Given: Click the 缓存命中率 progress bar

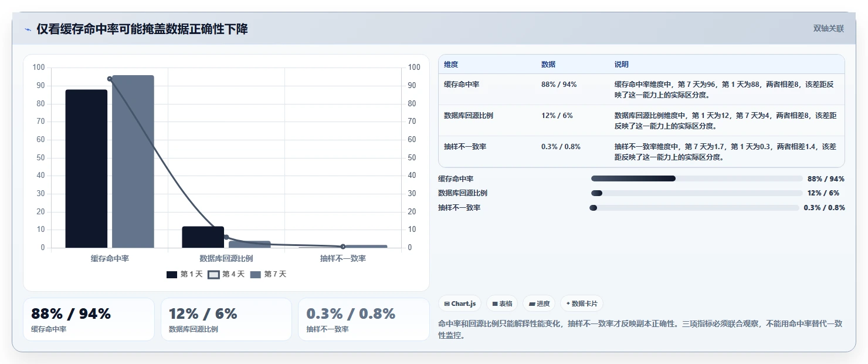Looking at the screenshot, I should pyautogui.click(x=697, y=178).
